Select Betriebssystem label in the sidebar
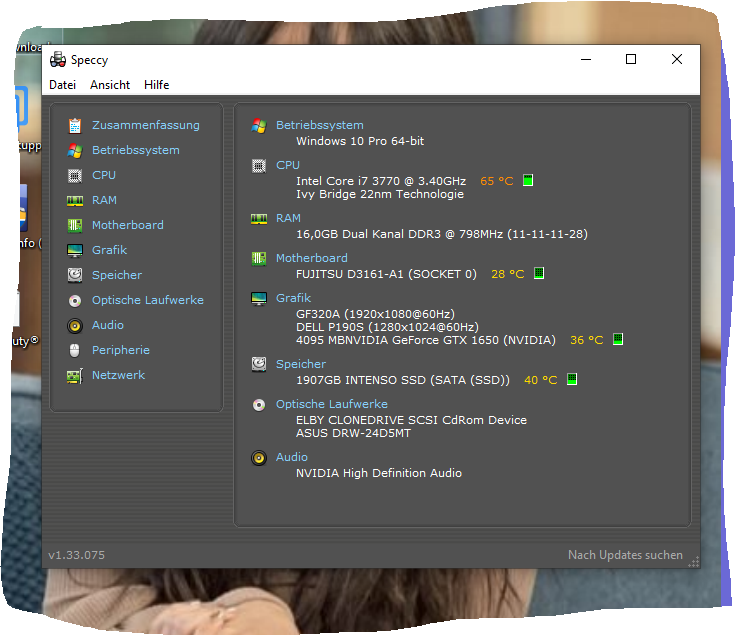 coord(136,150)
